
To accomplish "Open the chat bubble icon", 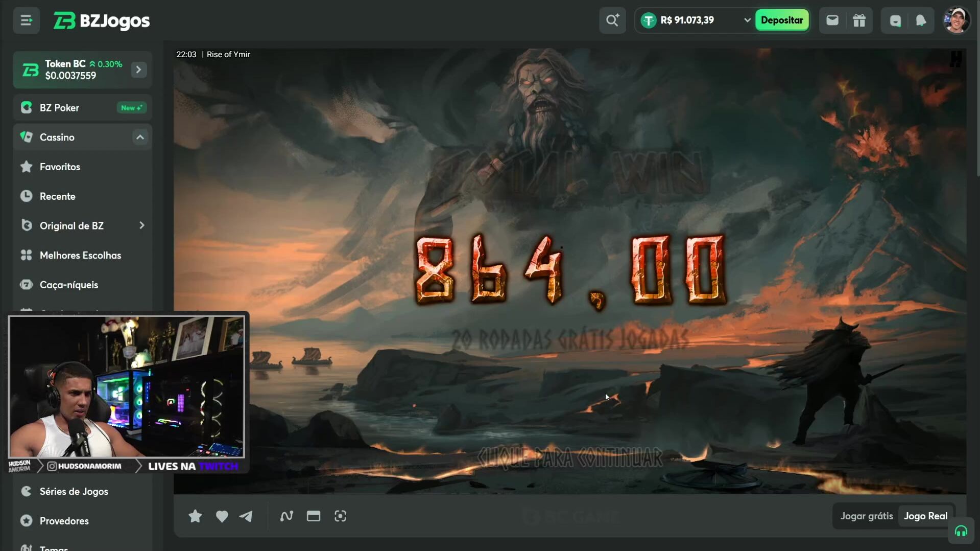I will (x=895, y=20).
